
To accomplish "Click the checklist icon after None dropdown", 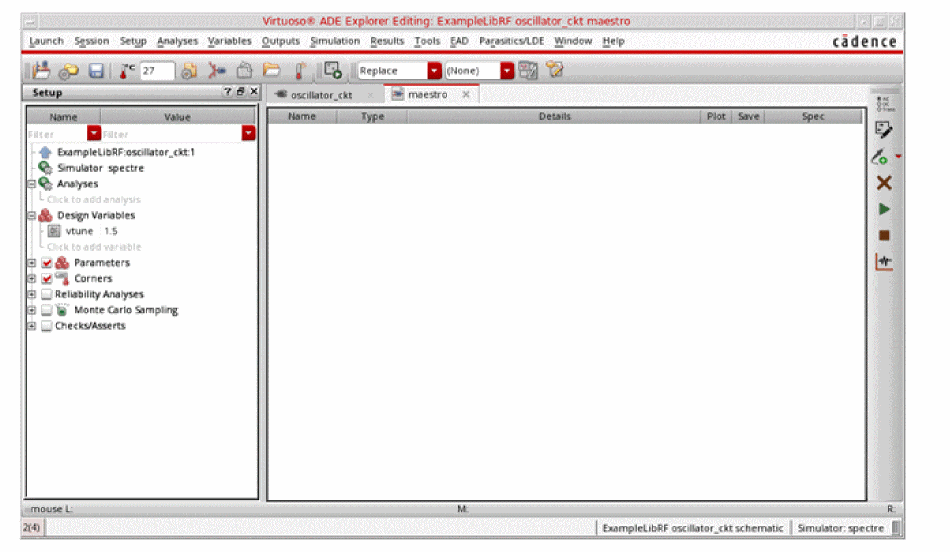I will click(528, 71).
